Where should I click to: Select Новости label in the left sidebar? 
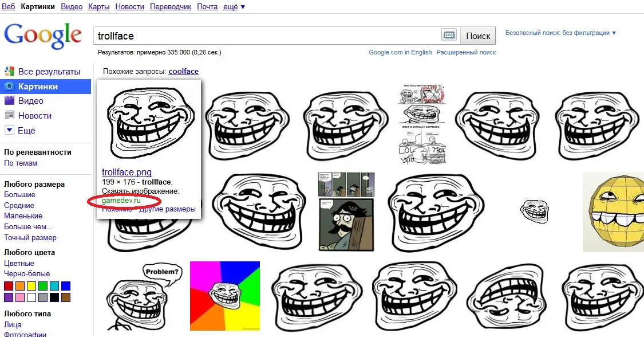tap(35, 115)
